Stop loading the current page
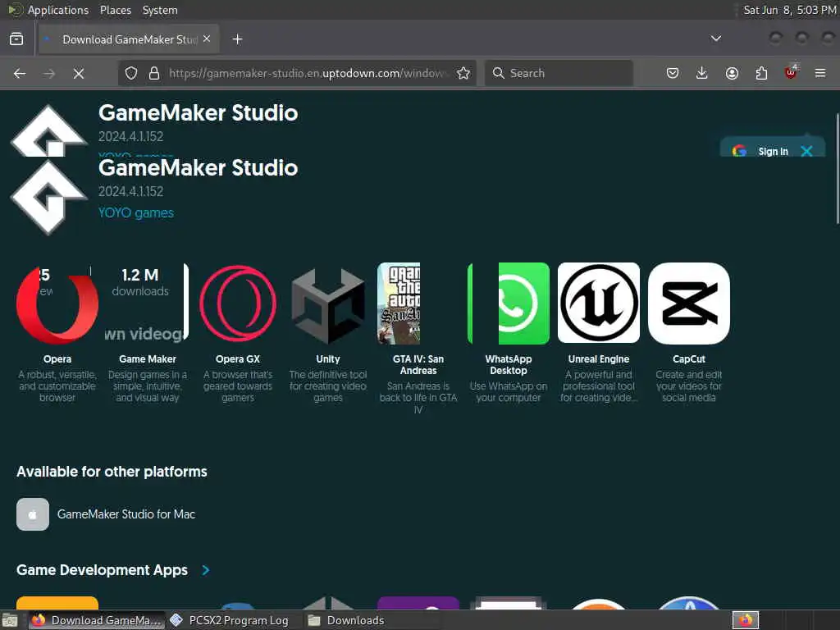This screenshot has height=630, width=840. point(79,73)
